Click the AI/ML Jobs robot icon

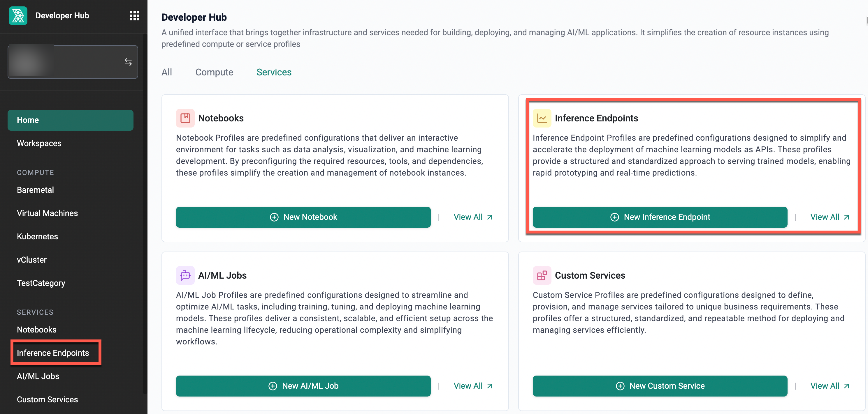tap(185, 275)
